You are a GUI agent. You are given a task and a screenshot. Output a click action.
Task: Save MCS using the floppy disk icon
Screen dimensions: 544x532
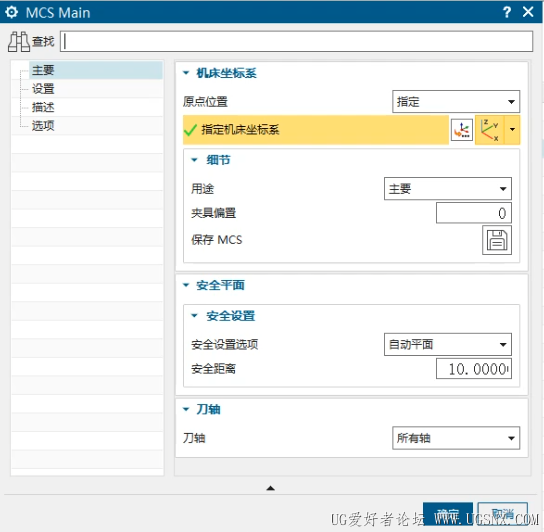coord(496,240)
